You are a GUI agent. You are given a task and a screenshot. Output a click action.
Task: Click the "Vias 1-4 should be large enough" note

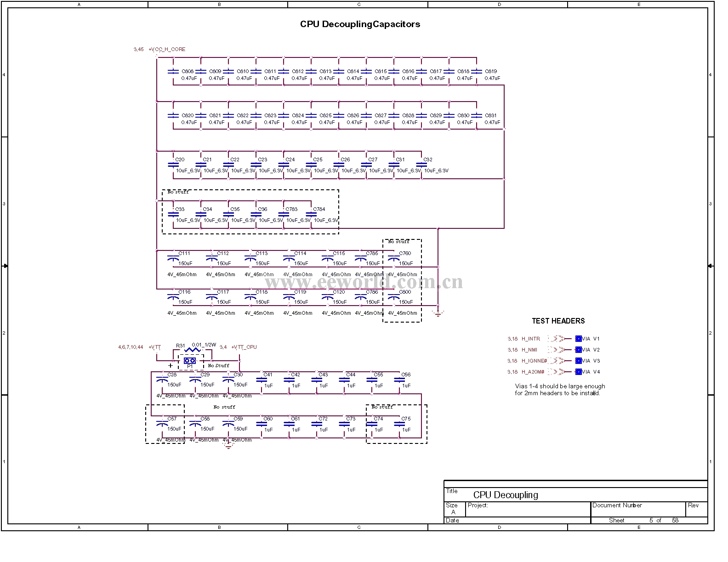click(560, 386)
